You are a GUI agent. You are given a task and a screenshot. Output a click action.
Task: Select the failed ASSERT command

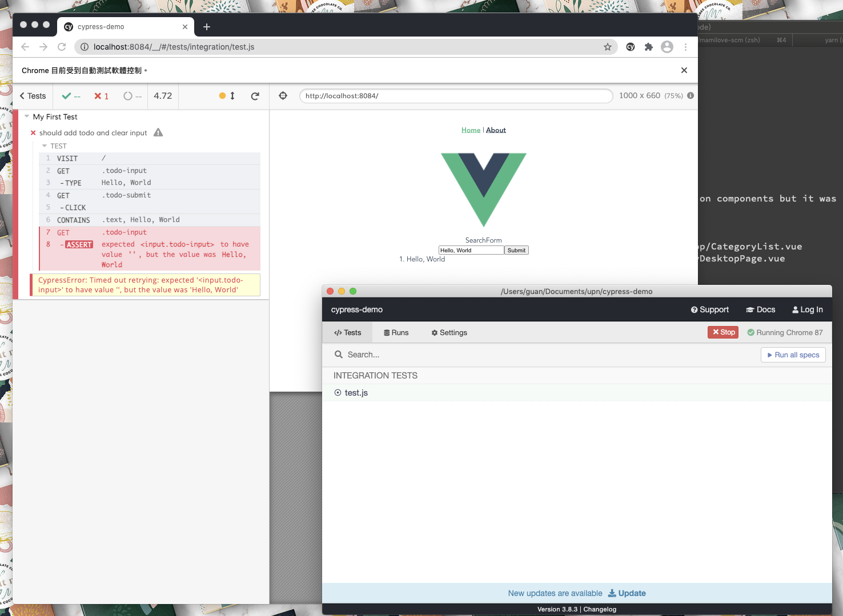coord(150,254)
